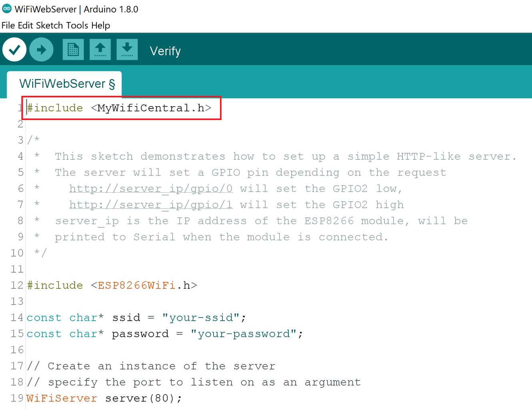Screen dimensions: 532x410
Task: Place cursor in the your-ssid string
Action: tap(201, 317)
